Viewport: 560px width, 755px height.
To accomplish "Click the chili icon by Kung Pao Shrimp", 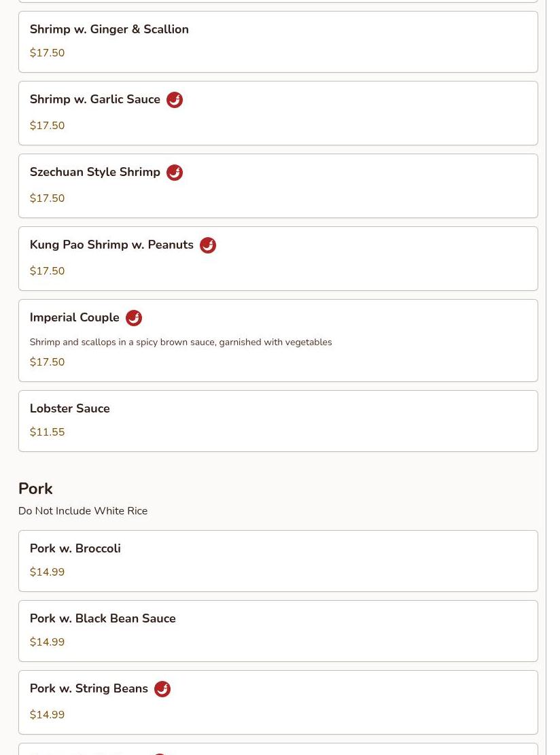I will click(x=208, y=245).
